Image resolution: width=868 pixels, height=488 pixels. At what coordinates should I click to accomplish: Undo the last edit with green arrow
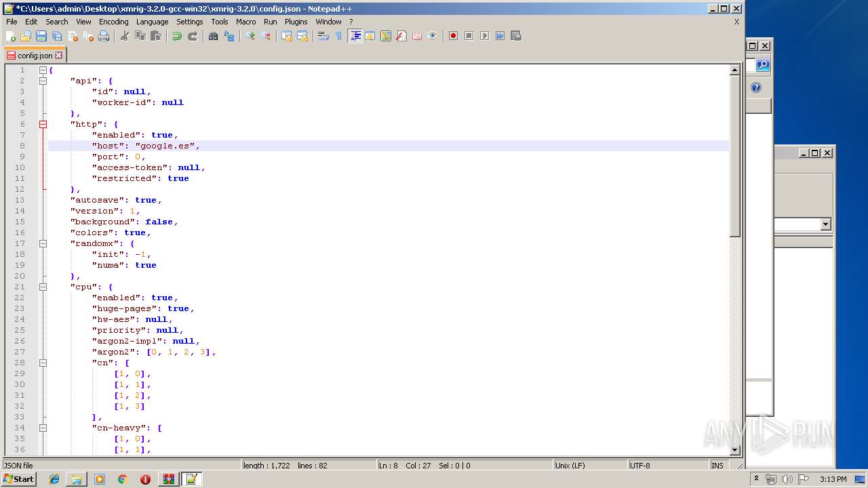coord(176,36)
